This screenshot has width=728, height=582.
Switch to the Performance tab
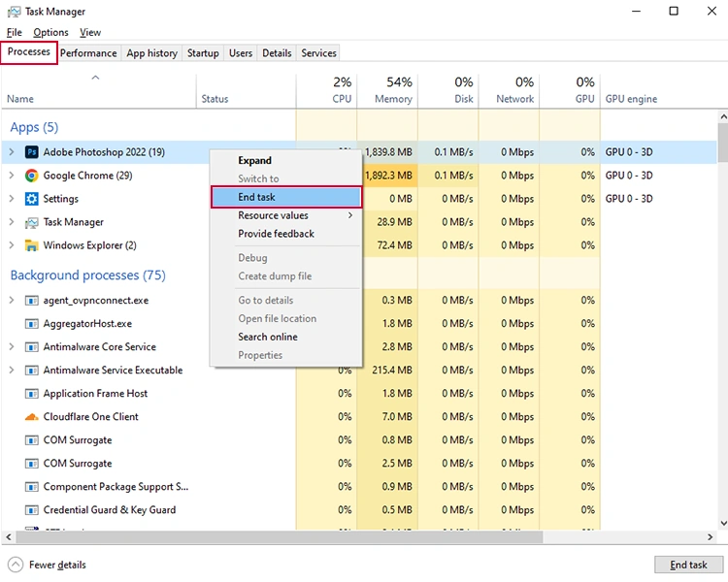(88, 53)
